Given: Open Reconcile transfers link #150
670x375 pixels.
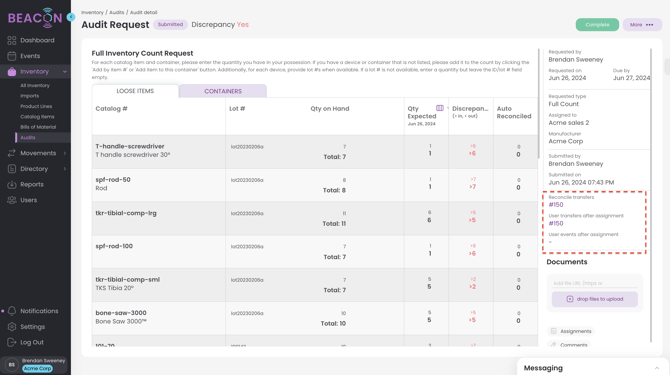Looking at the screenshot, I should 555,205.
